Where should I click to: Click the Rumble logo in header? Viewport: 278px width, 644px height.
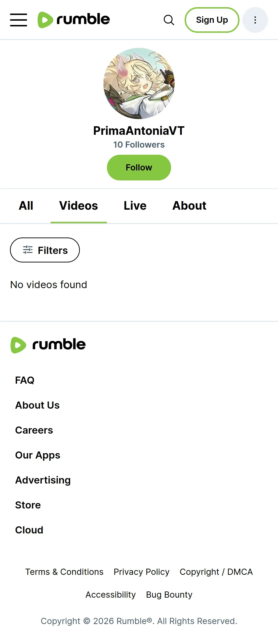74,20
